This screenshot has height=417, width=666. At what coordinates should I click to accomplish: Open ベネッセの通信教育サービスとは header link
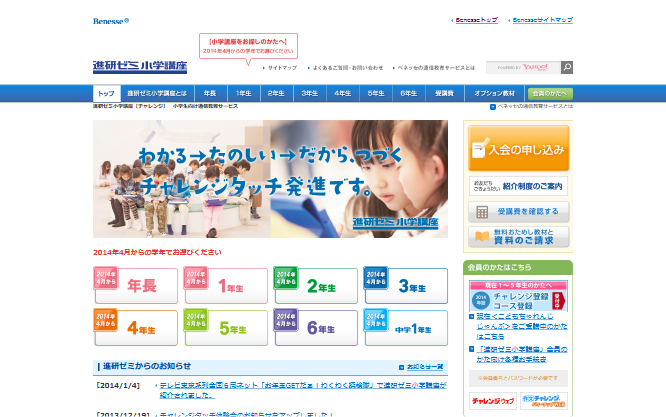point(436,68)
